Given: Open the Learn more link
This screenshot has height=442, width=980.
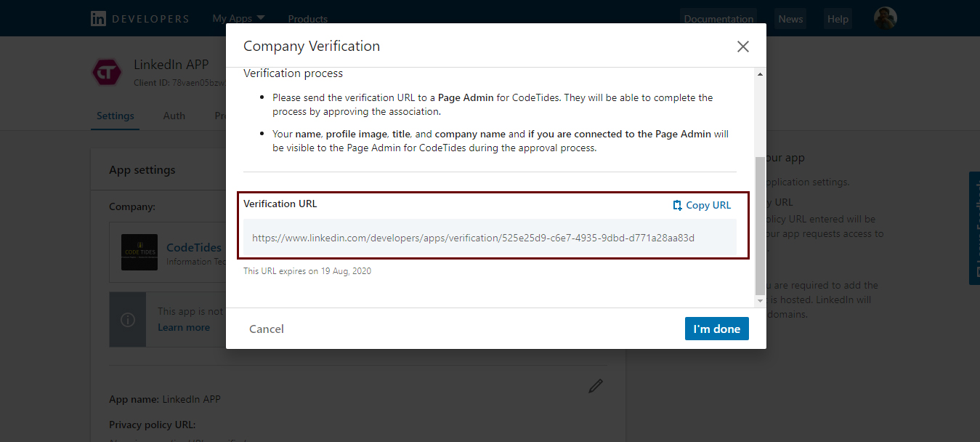Looking at the screenshot, I should click(184, 327).
